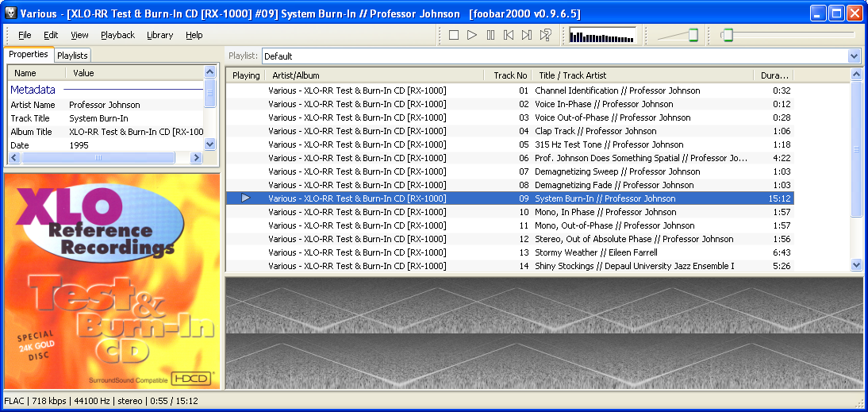Play a random track button
The height and width of the screenshot is (412, 868).
(x=545, y=36)
